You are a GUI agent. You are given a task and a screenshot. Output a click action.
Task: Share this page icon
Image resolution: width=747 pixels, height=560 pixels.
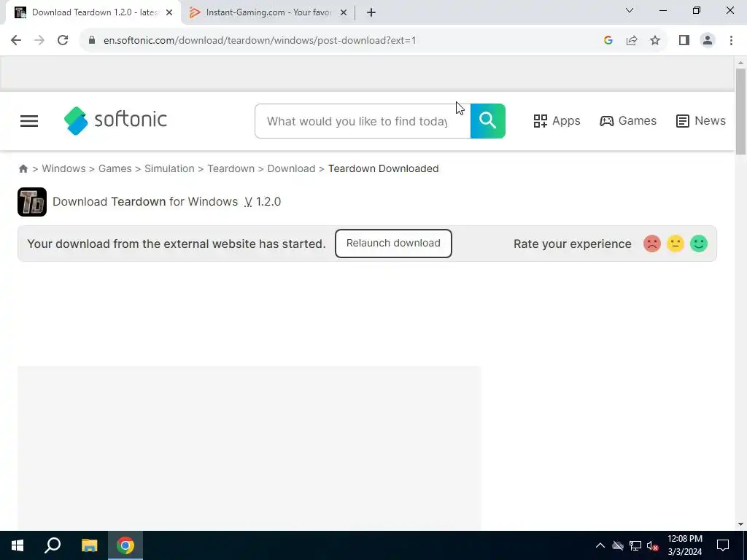click(632, 41)
